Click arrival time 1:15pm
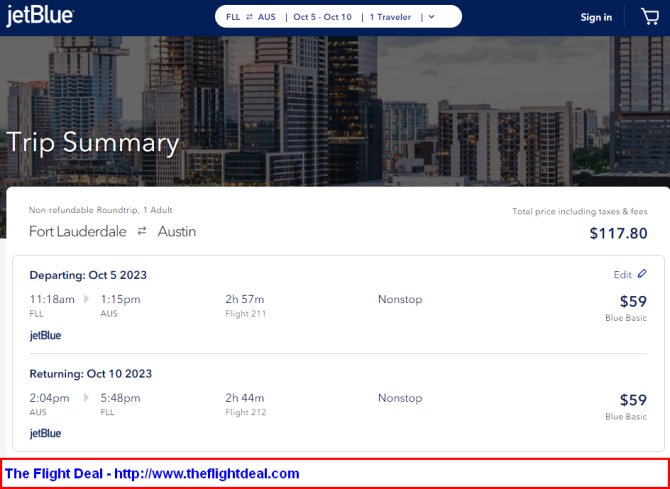The image size is (670, 489). coord(120,299)
